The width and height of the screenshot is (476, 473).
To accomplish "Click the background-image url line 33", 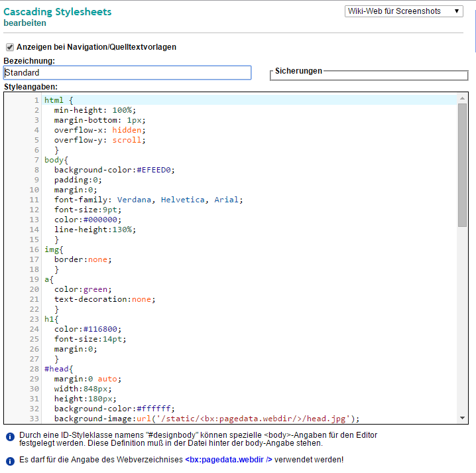I will [x=207, y=419].
